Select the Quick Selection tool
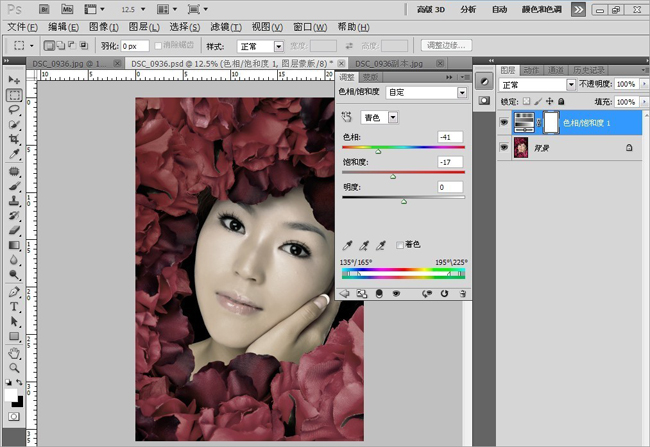 click(14, 124)
